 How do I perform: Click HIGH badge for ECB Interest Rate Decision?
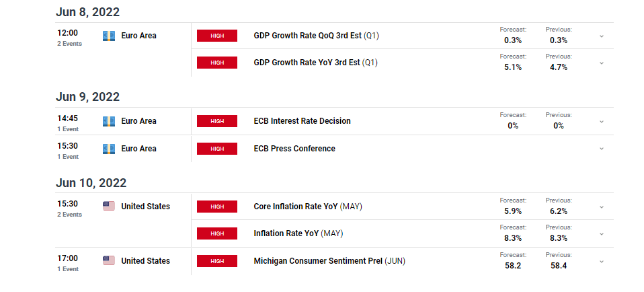(x=217, y=121)
